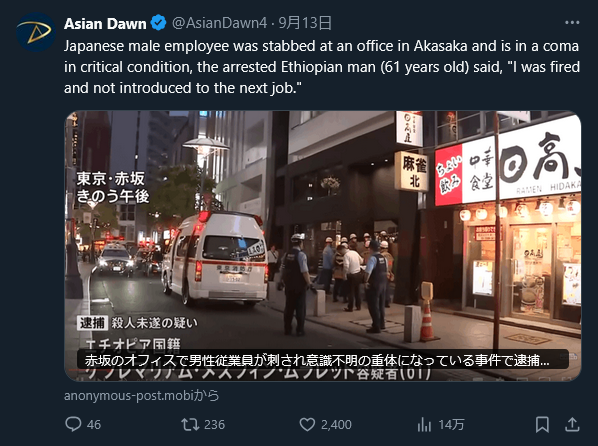The width and height of the screenshot is (598, 446).
Task: View post analytics bar chart icon
Action: click(424, 425)
